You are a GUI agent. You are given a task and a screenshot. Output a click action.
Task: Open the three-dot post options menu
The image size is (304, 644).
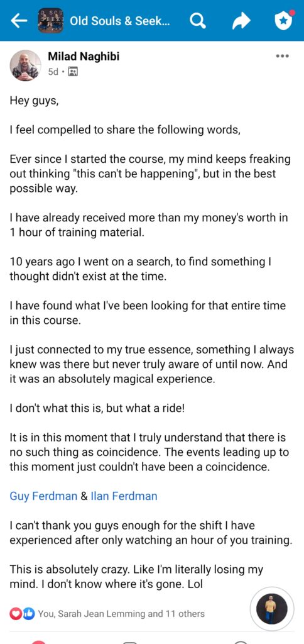tap(282, 56)
